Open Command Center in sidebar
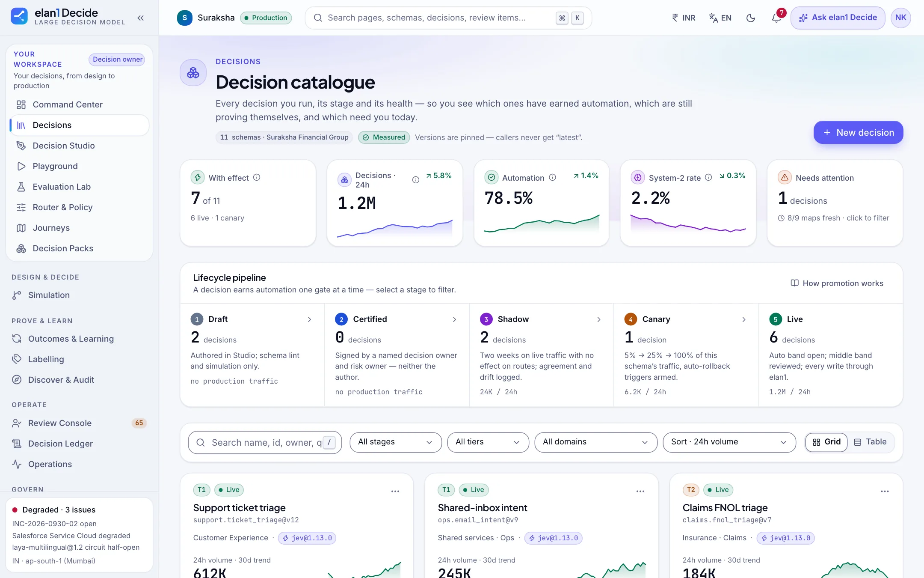Screen dimensions: 924x578 click(80, 104)
